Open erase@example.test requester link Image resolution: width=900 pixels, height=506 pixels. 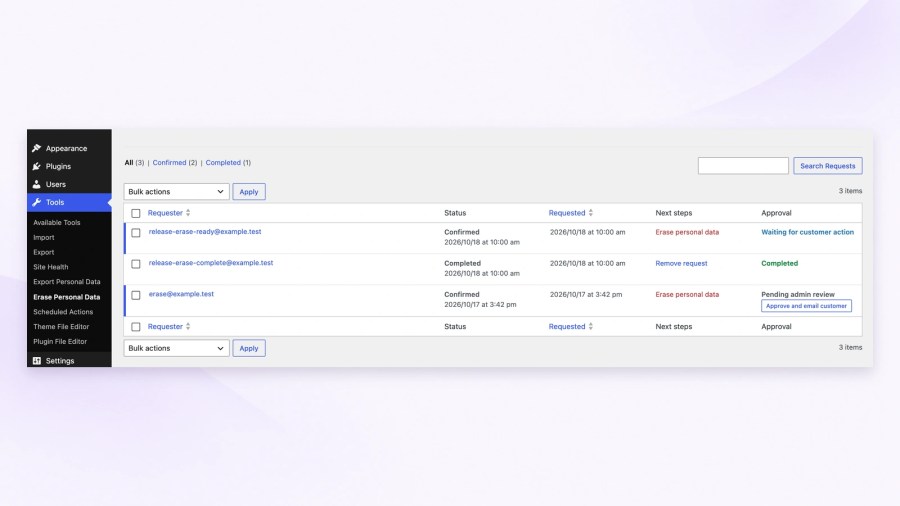coord(181,294)
